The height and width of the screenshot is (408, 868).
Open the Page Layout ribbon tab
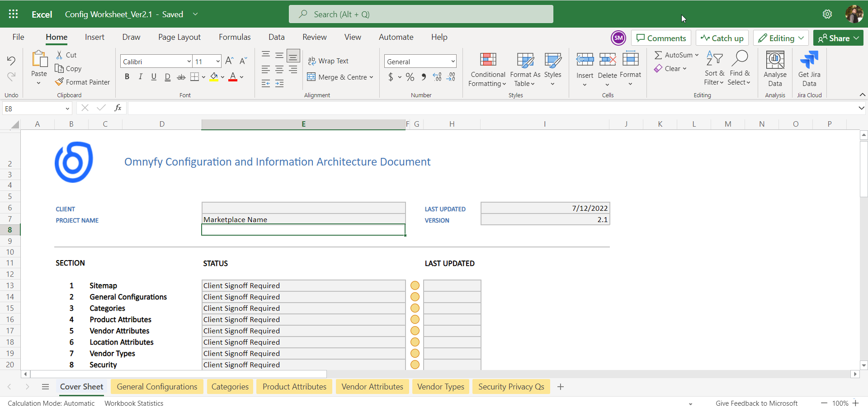[179, 37]
